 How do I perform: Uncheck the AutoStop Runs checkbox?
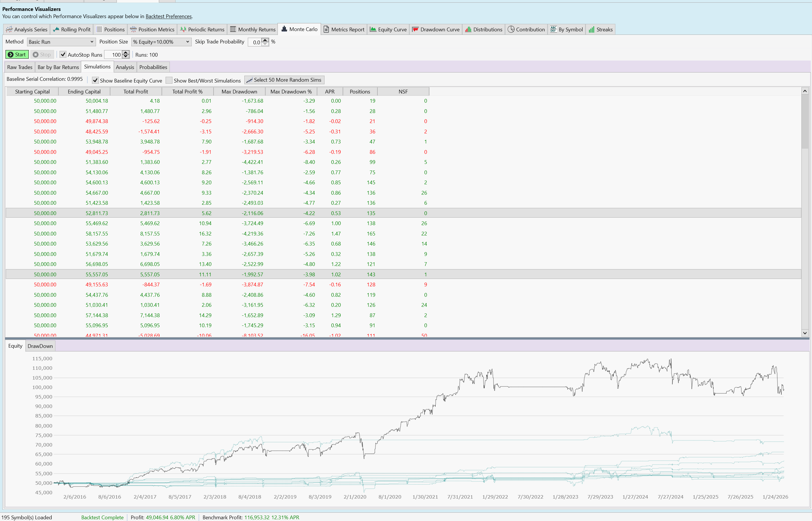tap(63, 54)
